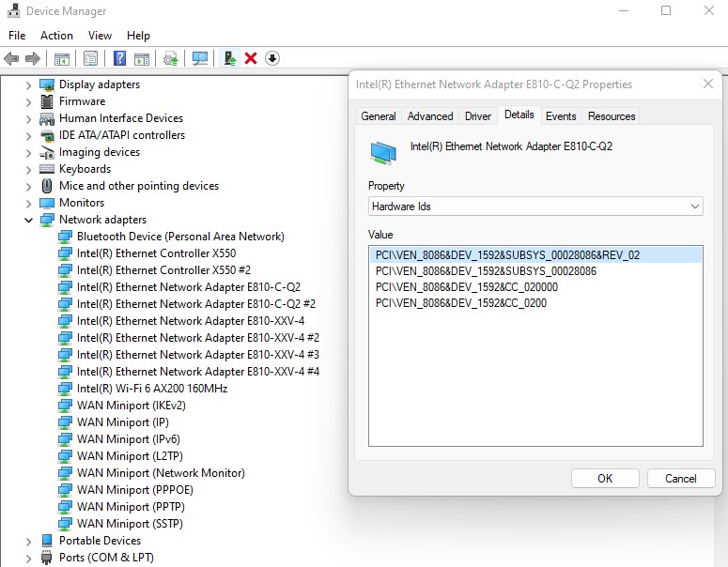The height and width of the screenshot is (567, 728).
Task: Expand Portable Devices node
Action: click(29, 542)
